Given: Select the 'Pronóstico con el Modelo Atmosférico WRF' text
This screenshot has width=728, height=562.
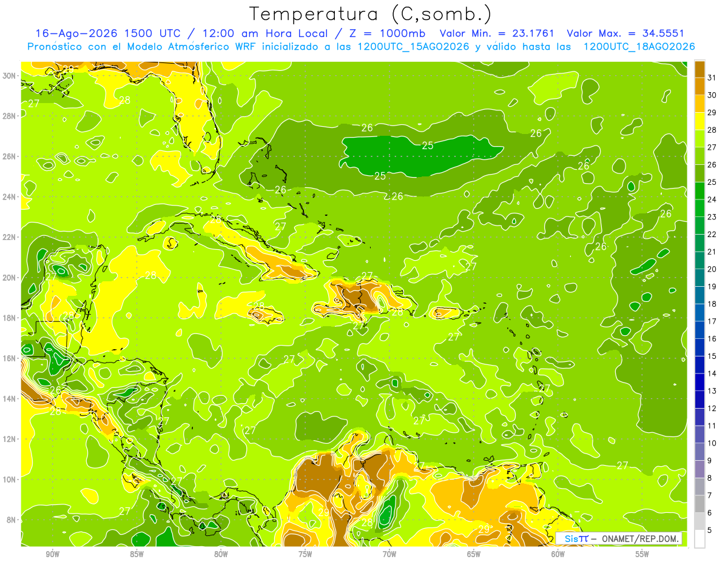Looking at the screenshot, I should (143, 47).
